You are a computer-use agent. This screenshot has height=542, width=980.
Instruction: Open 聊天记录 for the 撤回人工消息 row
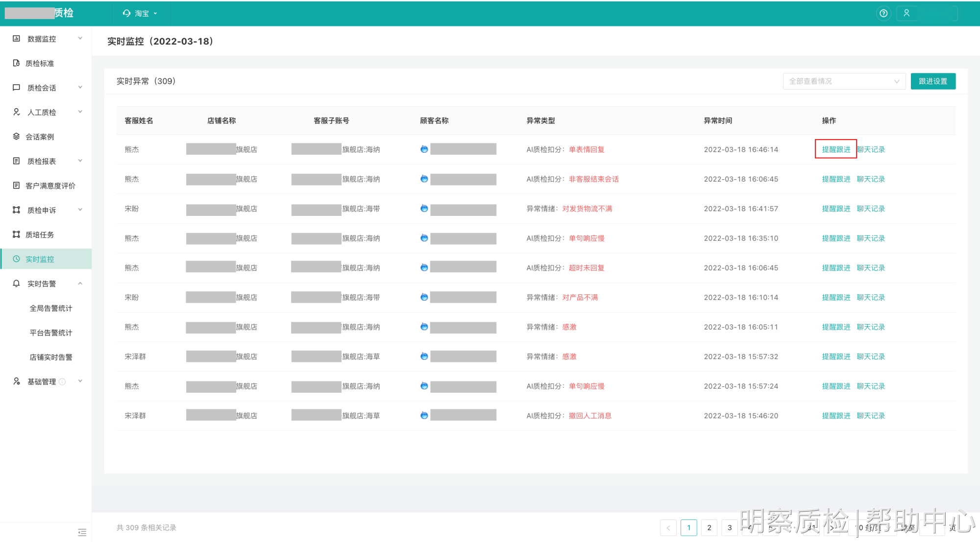pyautogui.click(x=871, y=416)
